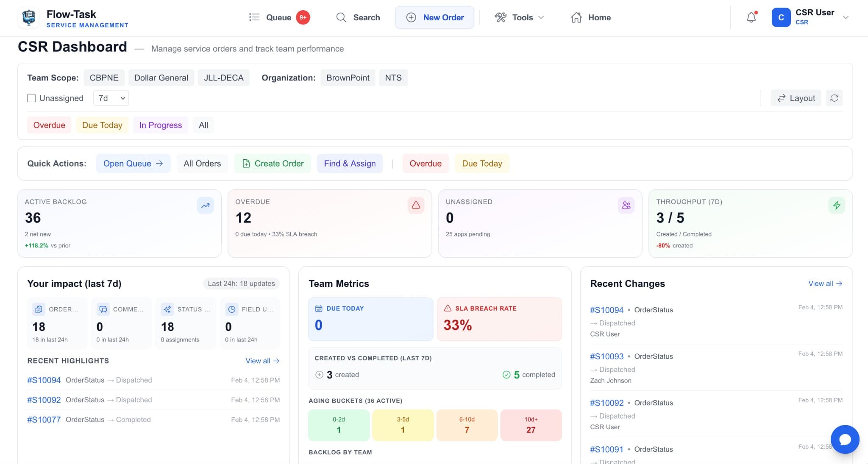Screen dimensions: 868x464
Task: Click the Comments speech bubble icon
Action: click(103, 309)
